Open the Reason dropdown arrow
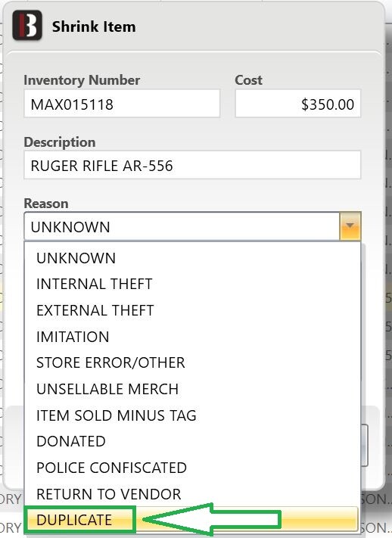Viewport: 392px width, 538px height. (350, 226)
